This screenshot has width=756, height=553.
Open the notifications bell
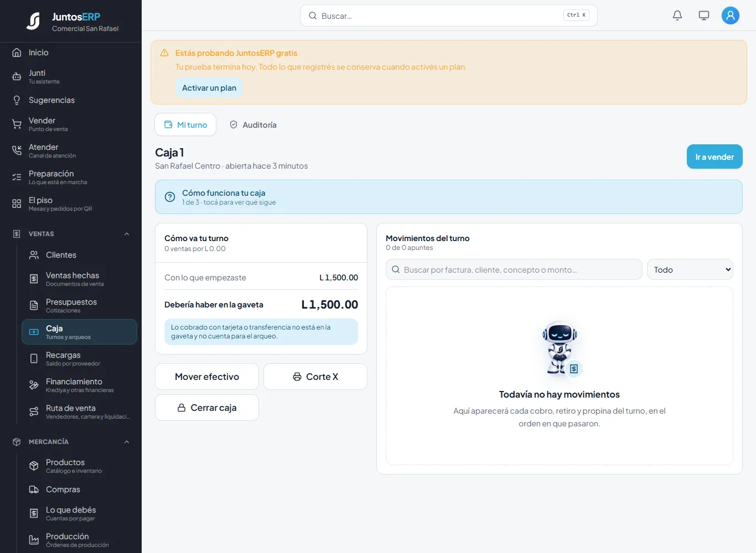pos(677,15)
